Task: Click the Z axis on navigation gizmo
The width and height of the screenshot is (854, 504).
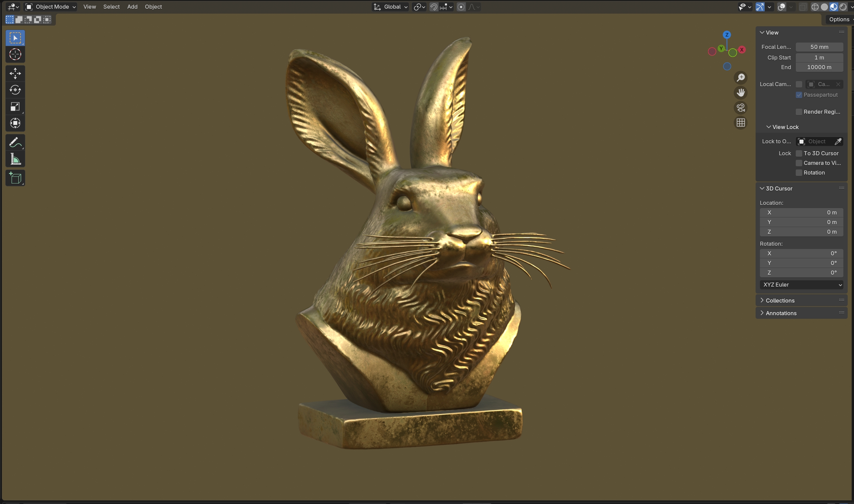Action: tap(727, 35)
